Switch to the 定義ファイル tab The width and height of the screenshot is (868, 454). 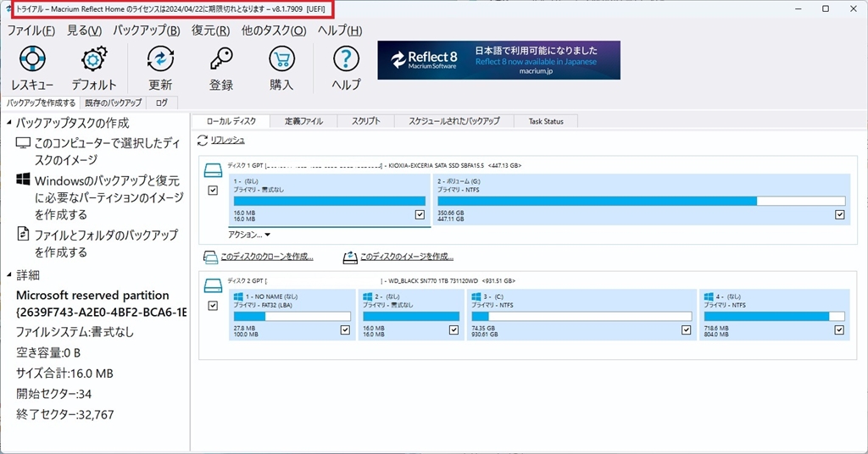303,121
